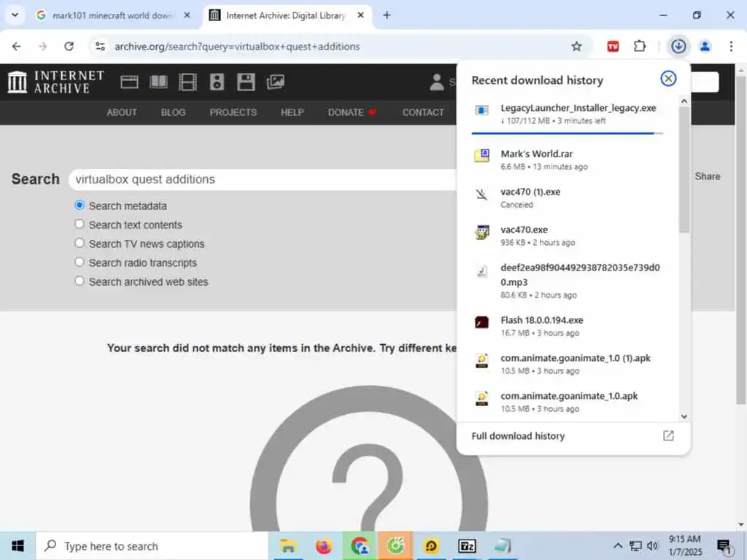Switch to mark101 minecraft world download tab
Screen dimensions: 747x560
point(115,15)
